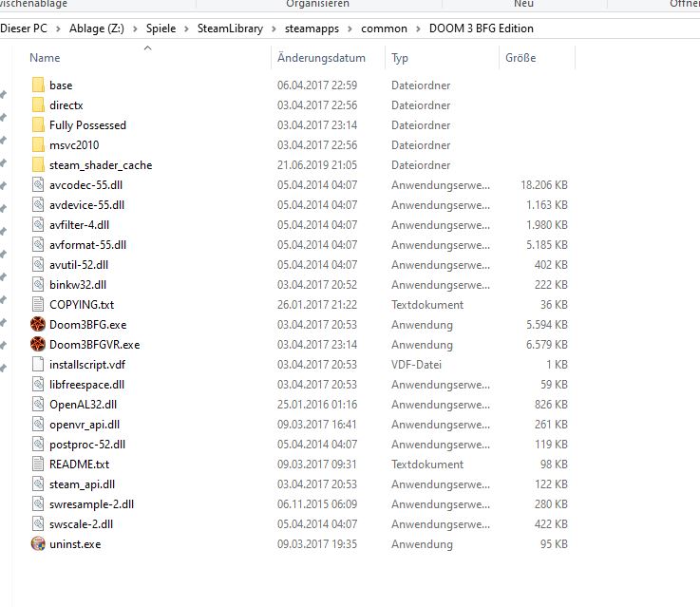Select the COPYING.txt document icon

click(x=38, y=304)
